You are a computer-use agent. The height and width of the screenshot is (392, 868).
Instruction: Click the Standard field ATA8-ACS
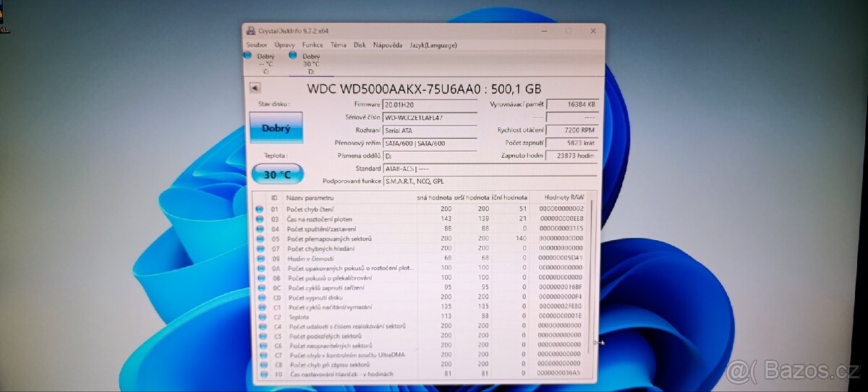[x=490, y=169]
